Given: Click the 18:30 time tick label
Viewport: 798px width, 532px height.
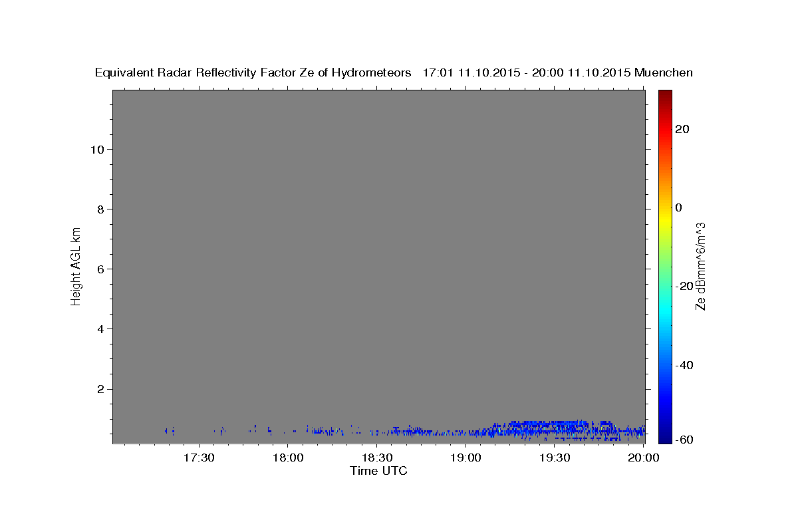Looking at the screenshot, I should tap(377, 458).
